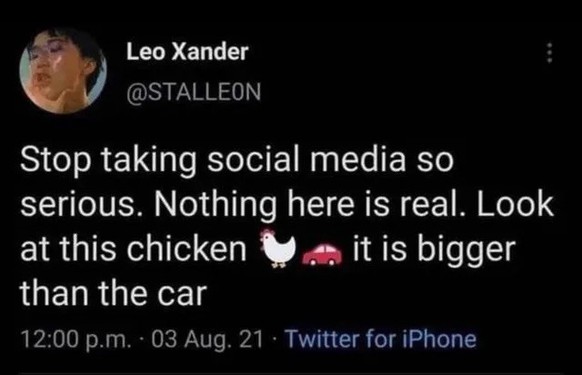Select the word "Stop" in the tweet
Viewport: 582px width, 375px height.
[x=56, y=160]
